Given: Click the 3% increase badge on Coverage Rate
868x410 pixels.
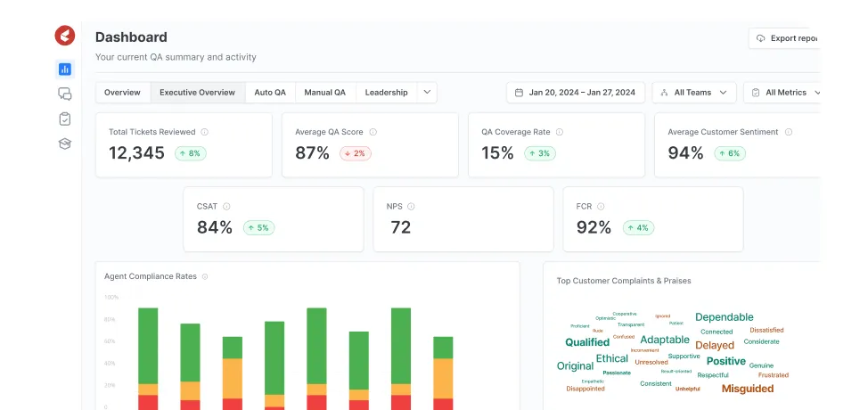Looking at the screenshot, I should click(x=540, y=153).
